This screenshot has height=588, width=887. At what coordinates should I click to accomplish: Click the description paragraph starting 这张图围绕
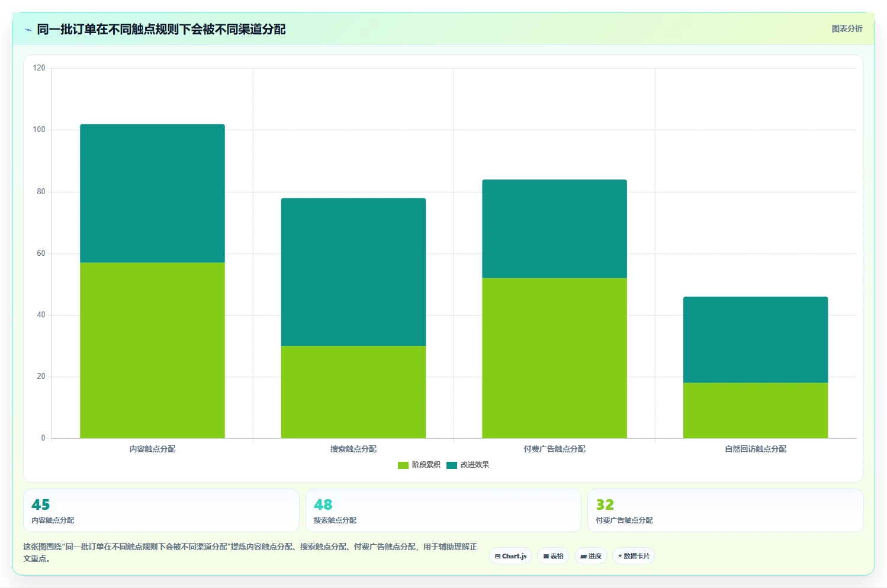click(250, 552)
